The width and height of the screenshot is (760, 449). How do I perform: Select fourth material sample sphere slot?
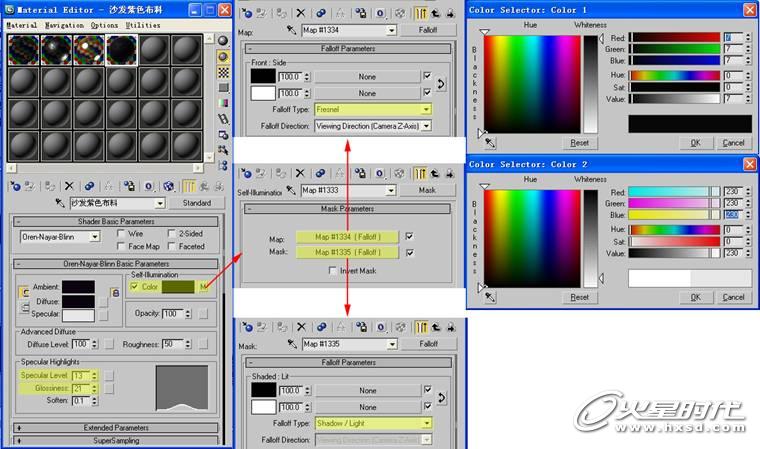[121, 50]
